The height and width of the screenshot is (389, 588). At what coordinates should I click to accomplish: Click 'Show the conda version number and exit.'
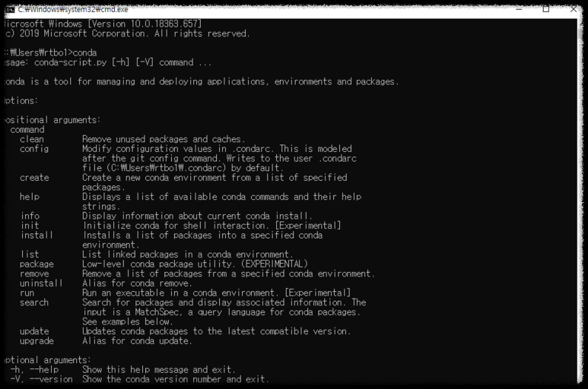click(176, 379)
